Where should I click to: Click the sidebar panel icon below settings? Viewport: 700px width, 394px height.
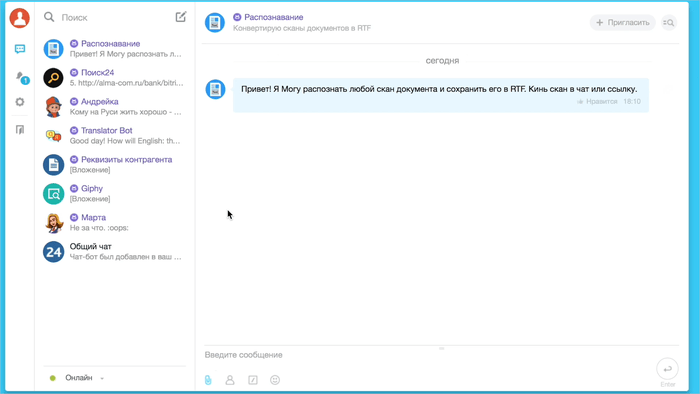(20, 129)
